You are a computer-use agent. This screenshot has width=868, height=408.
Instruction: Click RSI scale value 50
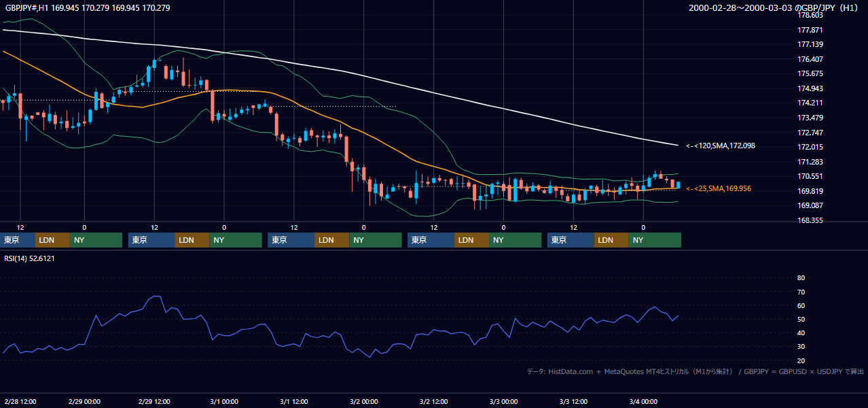801,319
